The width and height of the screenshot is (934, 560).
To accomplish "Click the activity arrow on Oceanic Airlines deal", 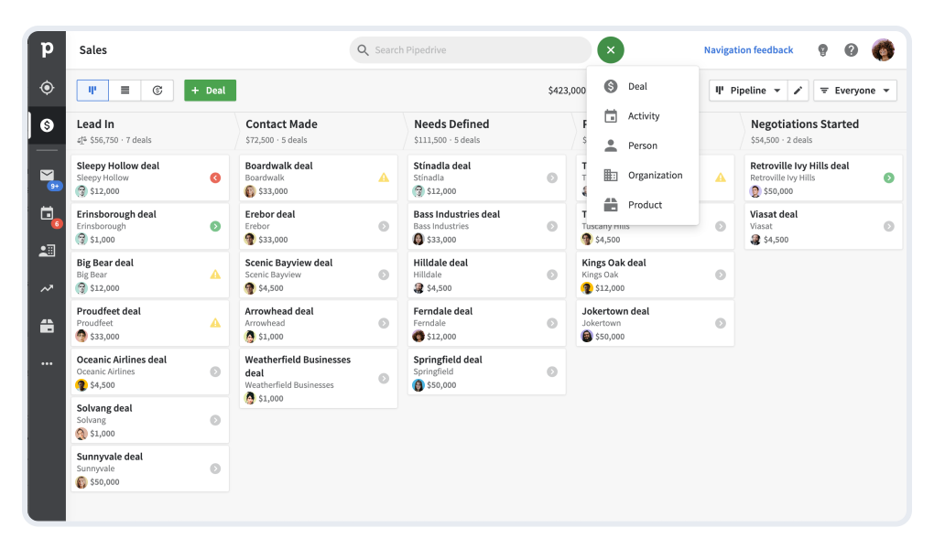I will click(x=215, y=372).
